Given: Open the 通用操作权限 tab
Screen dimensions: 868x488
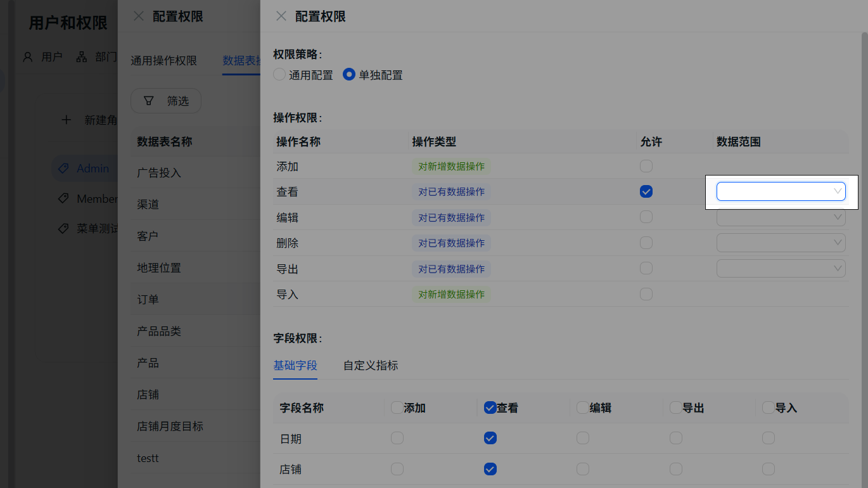Looking at the screenshot, I should [163, 61].
